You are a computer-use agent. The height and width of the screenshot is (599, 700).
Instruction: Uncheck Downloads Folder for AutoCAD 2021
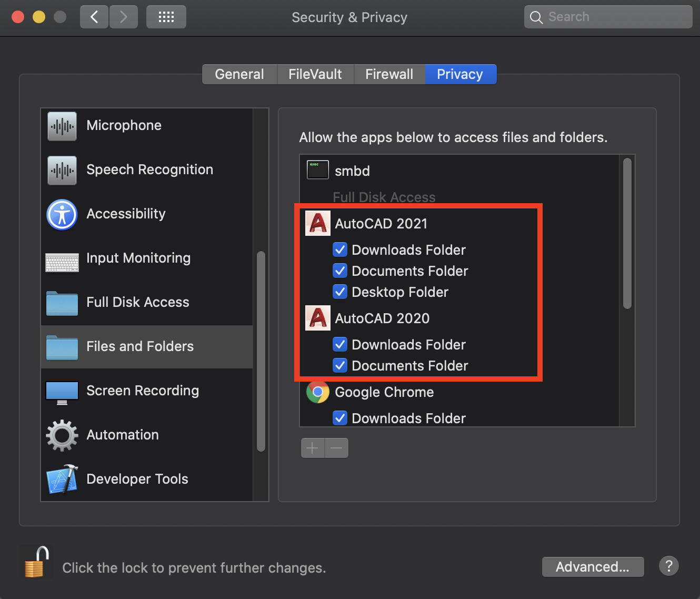340,249
